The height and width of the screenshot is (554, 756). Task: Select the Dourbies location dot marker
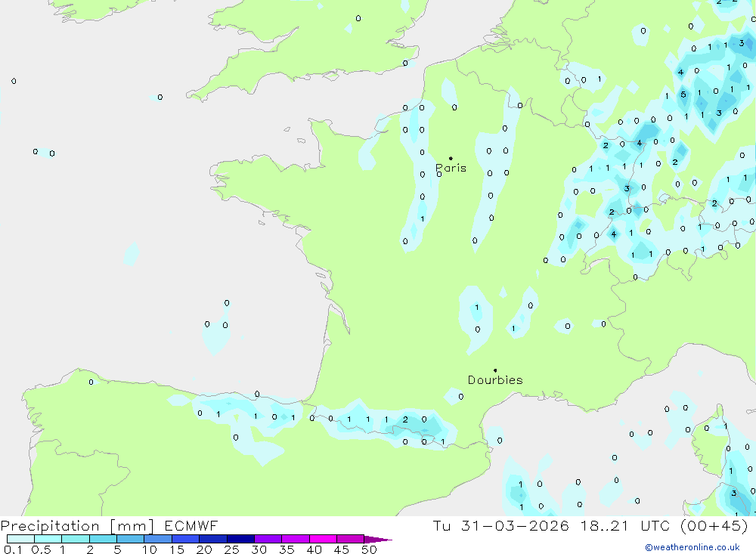click(495, 370)
